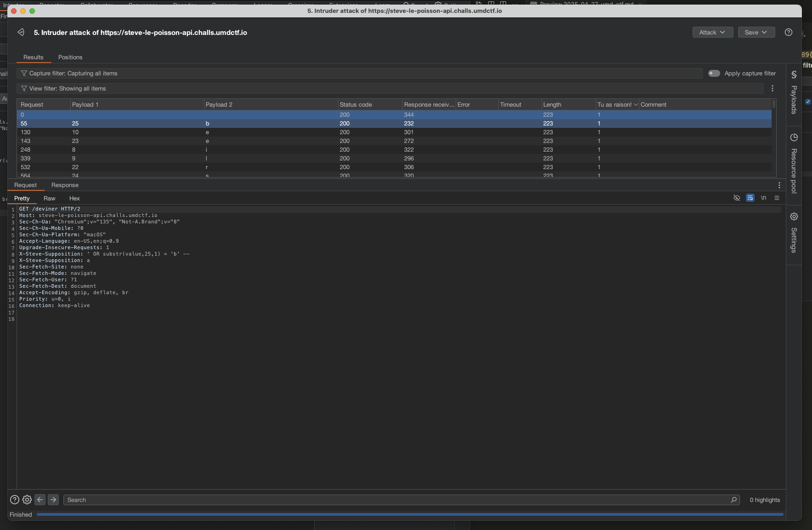Click the capture filter funnel icon

coord(24,74)
